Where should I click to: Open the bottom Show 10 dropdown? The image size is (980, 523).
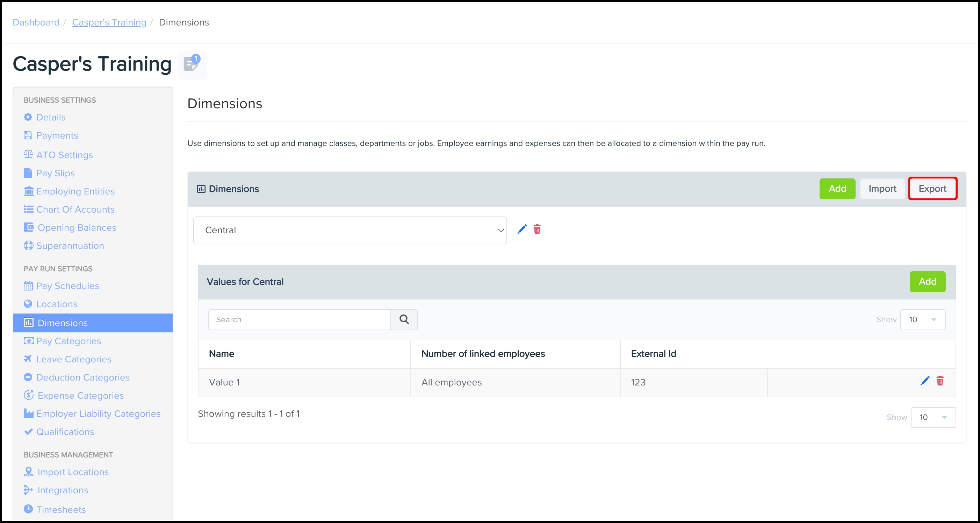coord(933,417)
